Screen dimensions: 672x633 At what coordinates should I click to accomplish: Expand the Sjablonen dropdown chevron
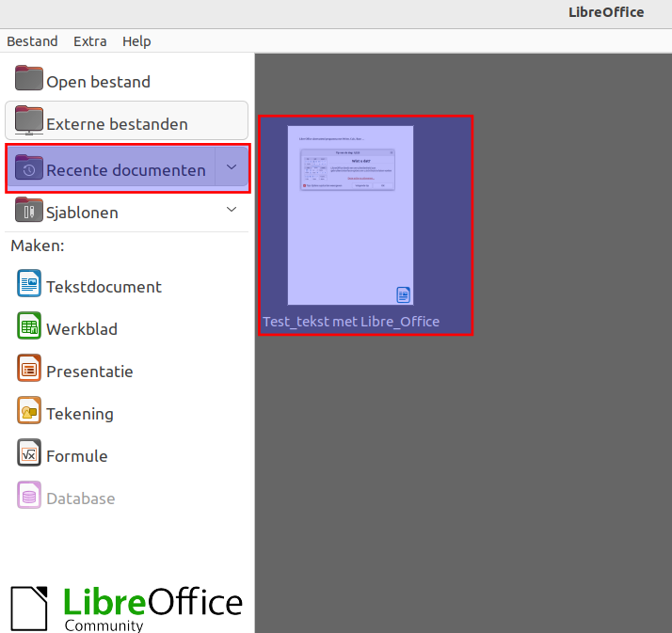(x=232, y=210)
